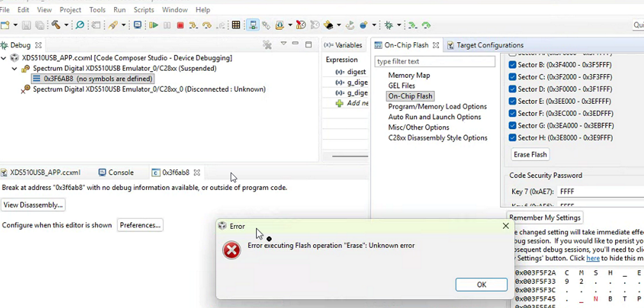Select the 0x3F6AB8 stack frame row
The height and width of the screenshot is (308, 644).
point(93,79)
